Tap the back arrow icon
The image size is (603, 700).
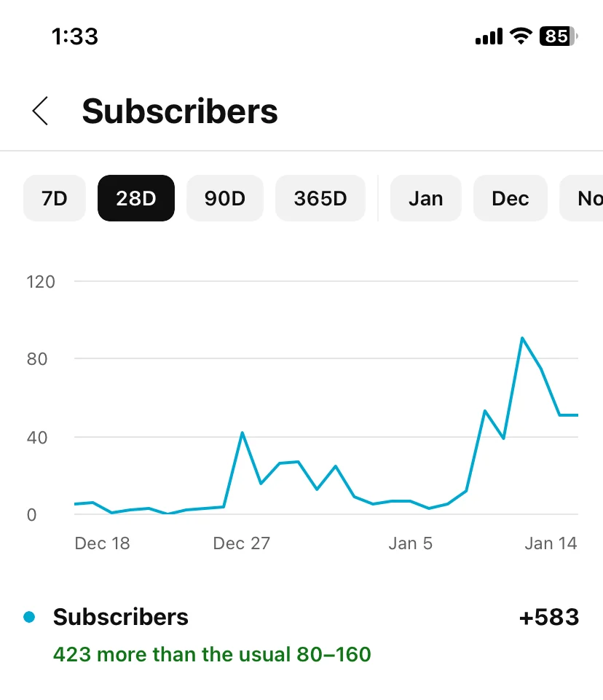(40, 111)
